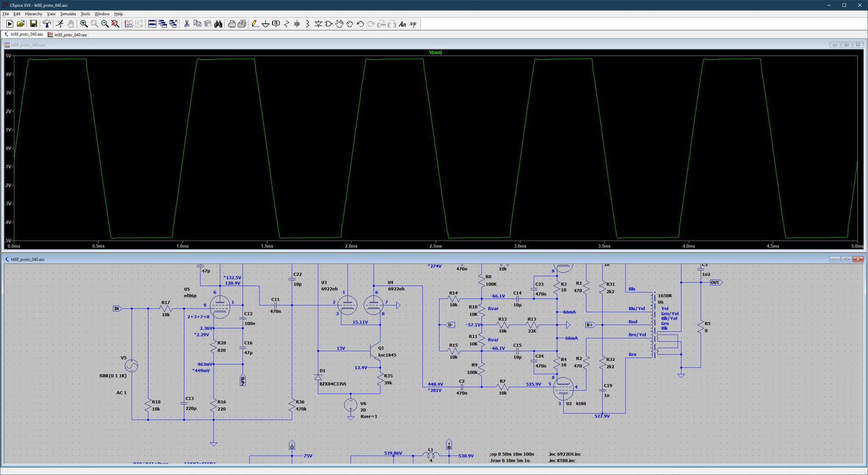
Task: Select the Drag hand tool
Action: click(x=350, y=24)
